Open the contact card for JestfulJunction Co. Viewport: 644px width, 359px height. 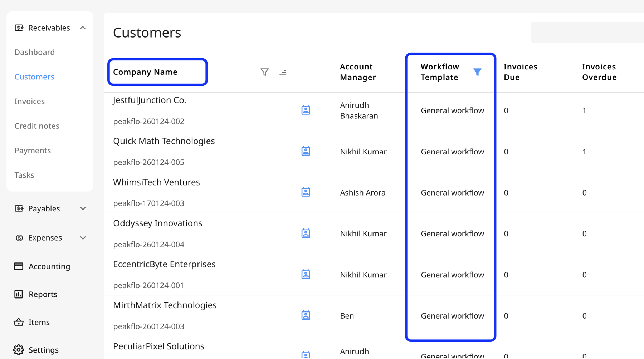pyautogui.click(x=306, y=110)
